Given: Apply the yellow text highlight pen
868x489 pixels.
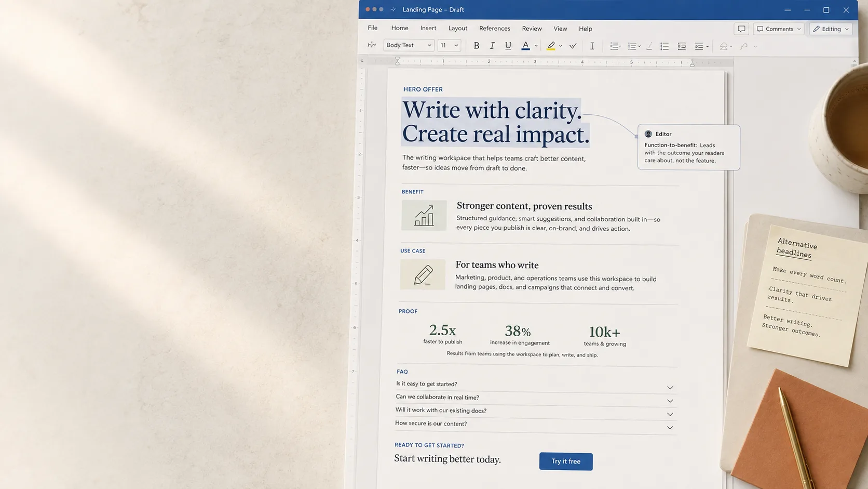Looking at the screenshot, I should pyautogui.click(x=551, y=46).
